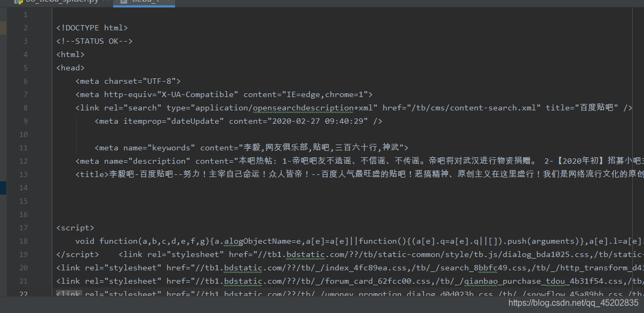Click gutter line number 10
The height and width of the screenshot is (313, 644).
point(23,134)
